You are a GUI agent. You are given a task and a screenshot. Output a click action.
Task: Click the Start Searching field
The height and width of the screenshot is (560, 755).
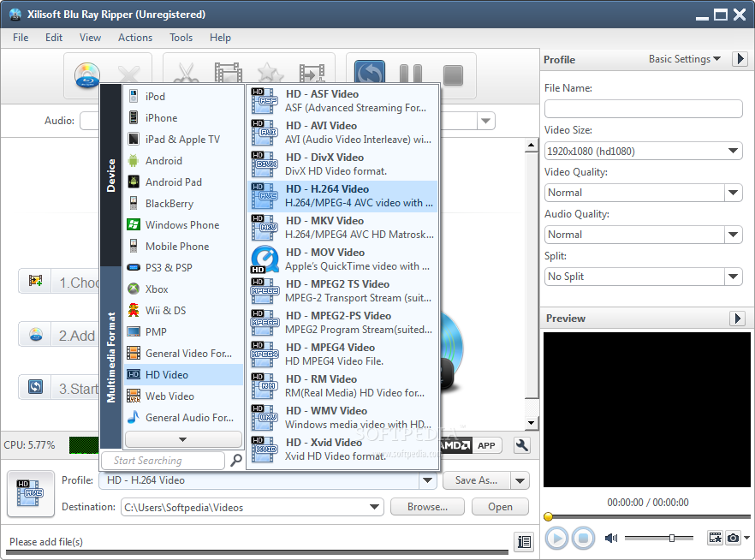[163, 461]
